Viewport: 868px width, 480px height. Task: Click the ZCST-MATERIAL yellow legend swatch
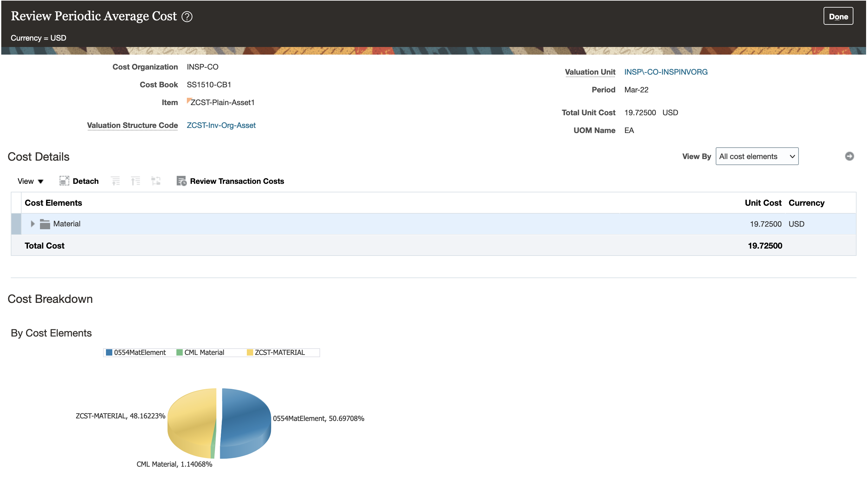coord(250,352)
